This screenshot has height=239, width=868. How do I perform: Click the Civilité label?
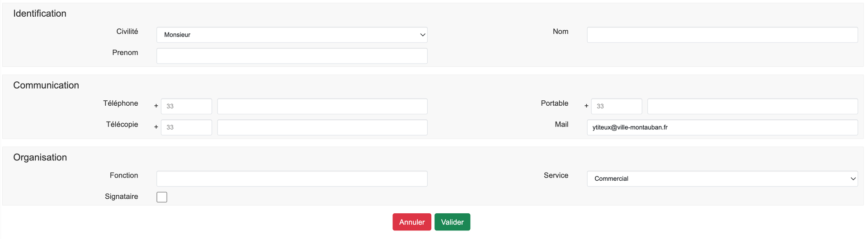click(x=127, y=32)
